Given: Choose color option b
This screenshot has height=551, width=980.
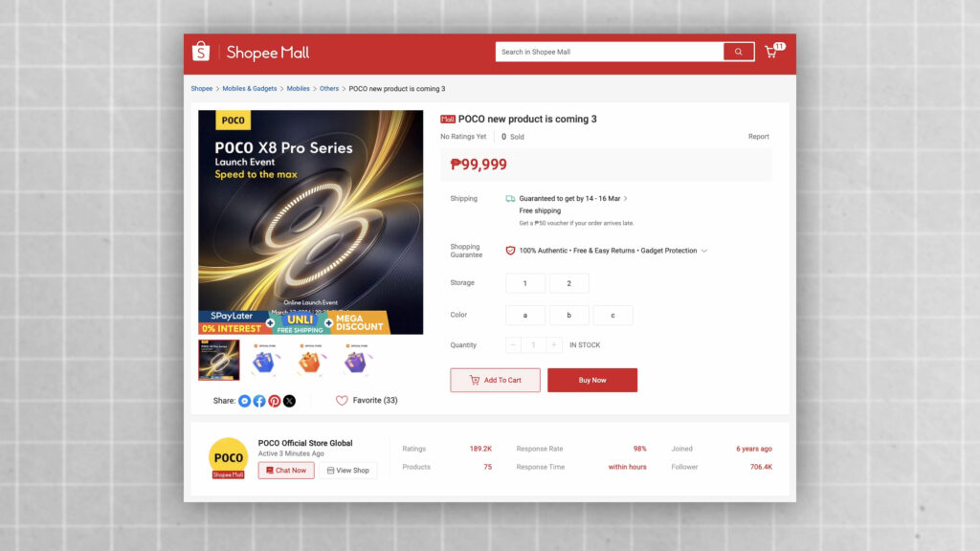Looking at the screenshot, I should pyautogui.click(x=568, y=315).
